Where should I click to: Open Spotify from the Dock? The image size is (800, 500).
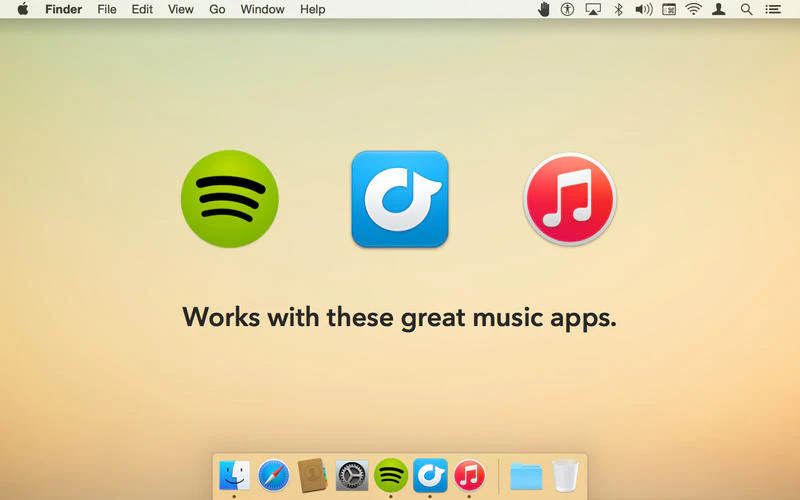tap(391, 476)
